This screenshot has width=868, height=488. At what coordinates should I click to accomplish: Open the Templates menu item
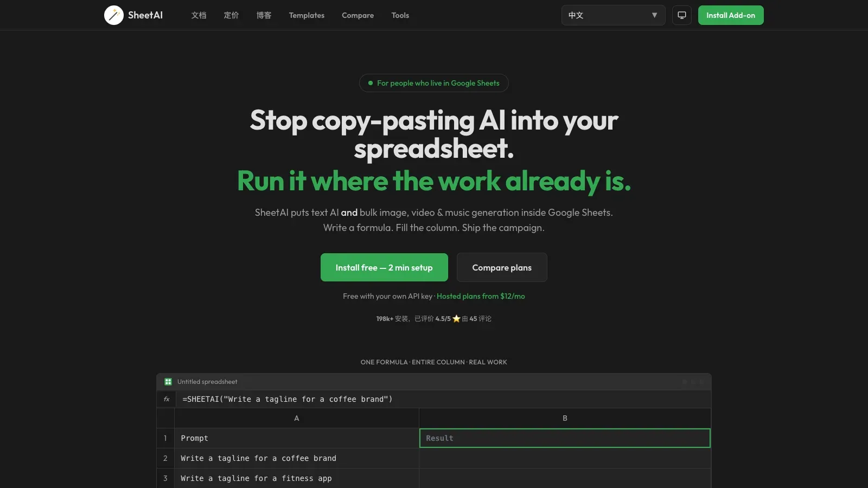point(307,15)
